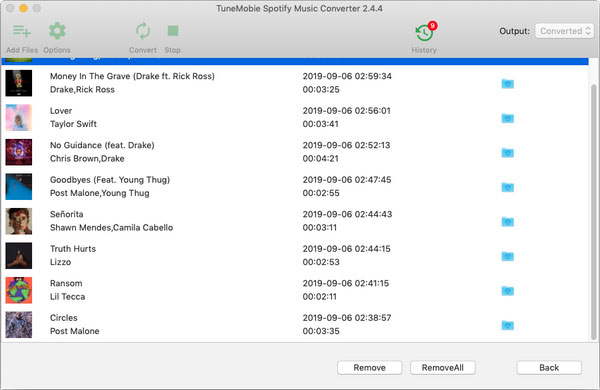Click timestamp '2019-09-06 02:41:15'

click(x=346, y=283)
